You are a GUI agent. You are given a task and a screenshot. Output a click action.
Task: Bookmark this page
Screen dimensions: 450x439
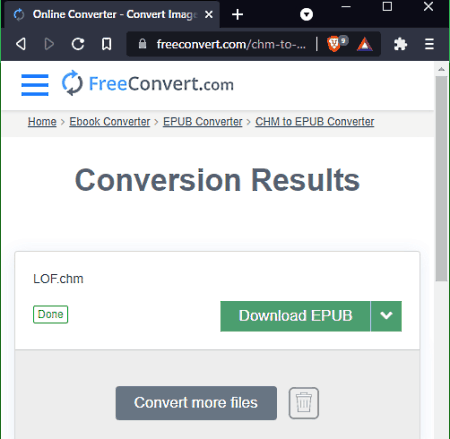coord(106,44)
